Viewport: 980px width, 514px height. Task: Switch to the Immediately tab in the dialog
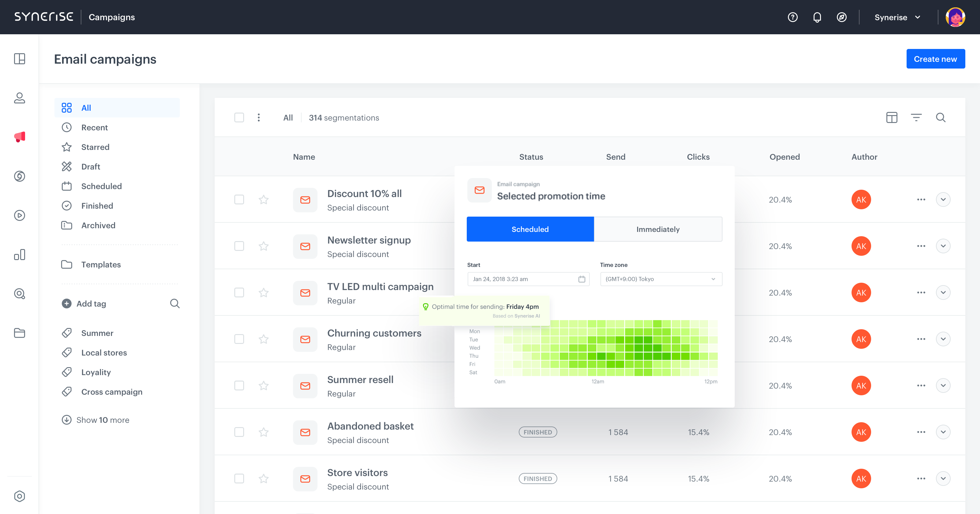658,229
